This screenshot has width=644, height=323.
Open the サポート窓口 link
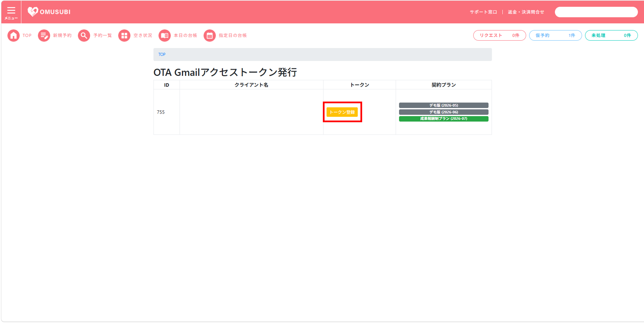(483, 12)
